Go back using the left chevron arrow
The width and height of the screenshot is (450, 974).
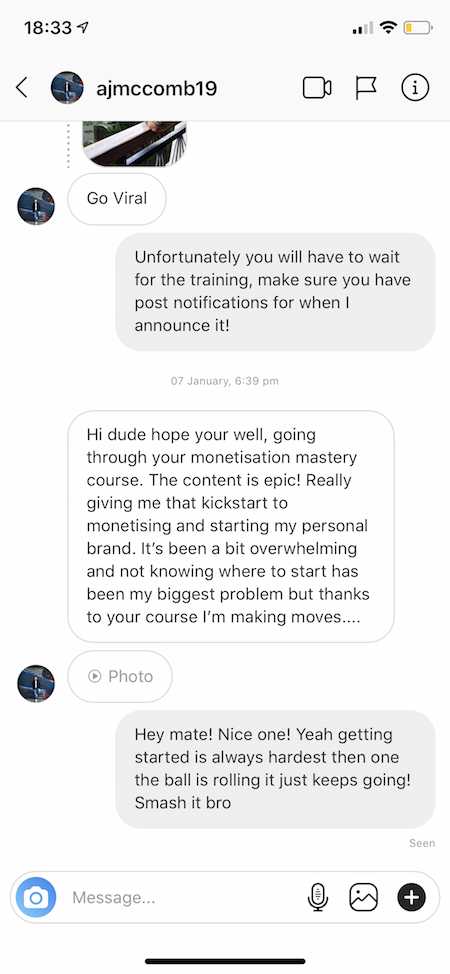[22, 88]
